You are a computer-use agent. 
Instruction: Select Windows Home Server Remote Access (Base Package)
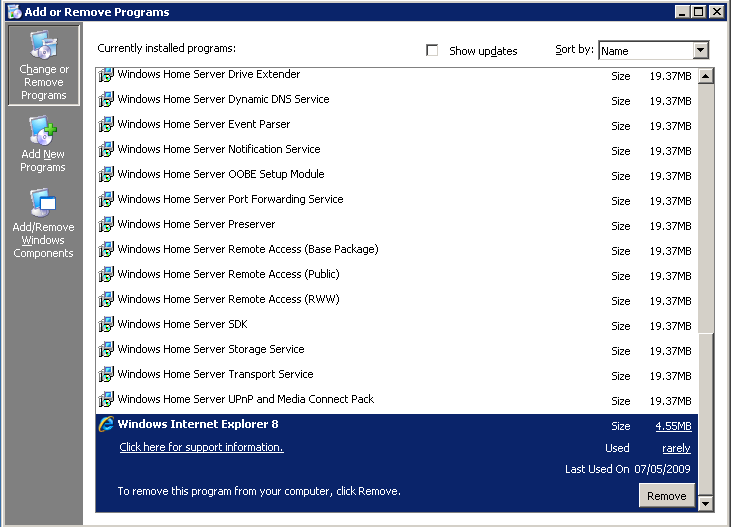click(x=397, y=250)
